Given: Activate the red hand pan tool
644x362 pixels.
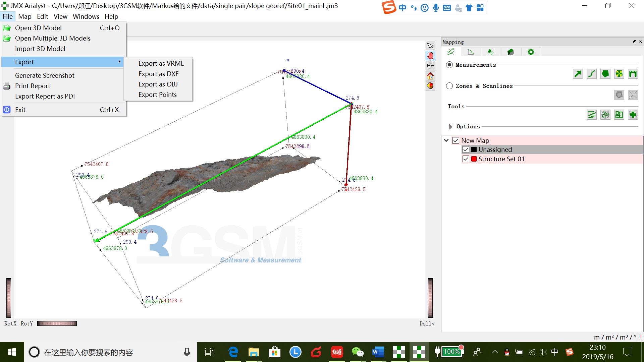Looking at the screenshot, I should point(430,56).
